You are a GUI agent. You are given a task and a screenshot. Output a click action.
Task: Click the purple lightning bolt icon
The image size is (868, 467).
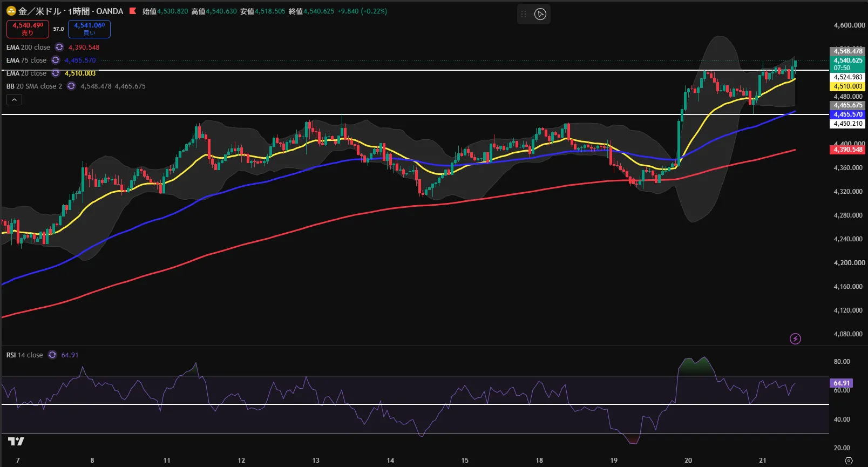[x=795, y=339]
